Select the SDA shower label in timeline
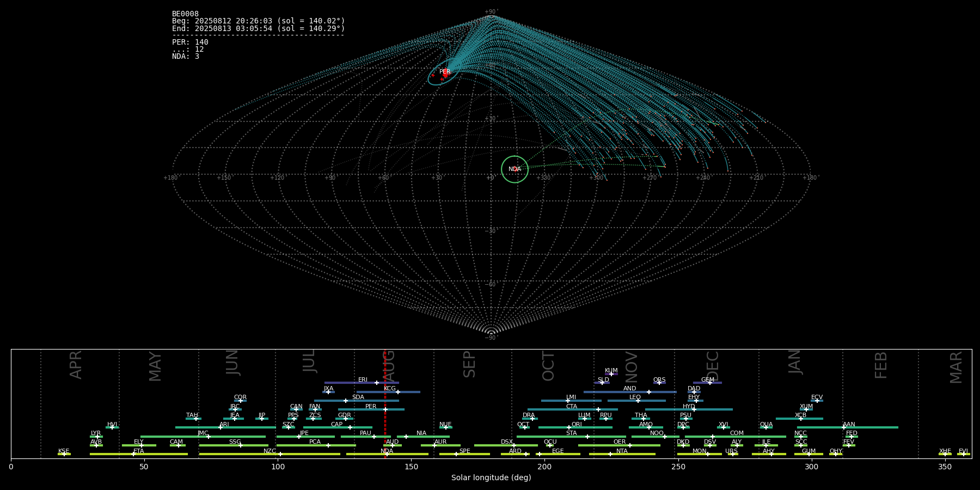 (x=358, y=397)
